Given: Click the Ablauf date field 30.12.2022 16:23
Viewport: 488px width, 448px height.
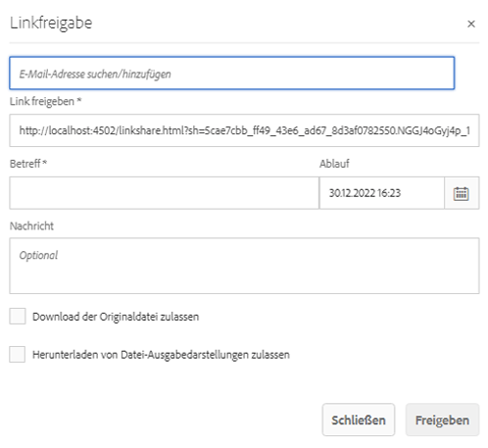Looking at the screenshot, I should 381,193.
